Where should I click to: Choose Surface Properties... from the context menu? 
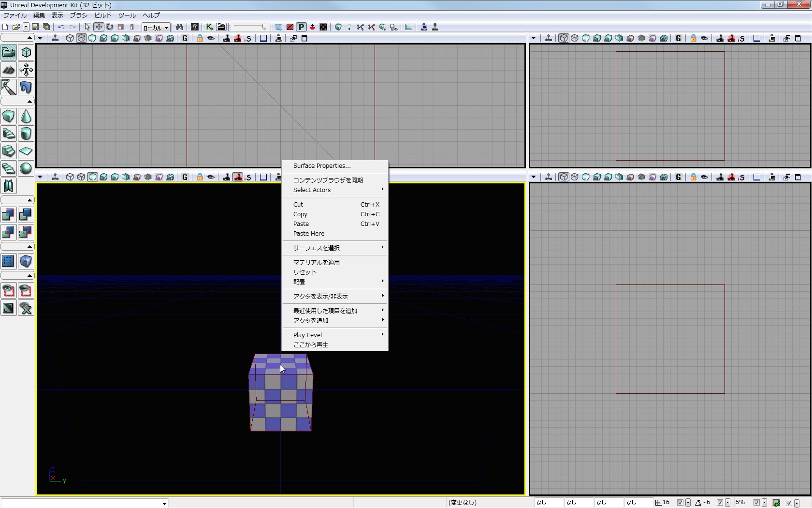(322, 166)
